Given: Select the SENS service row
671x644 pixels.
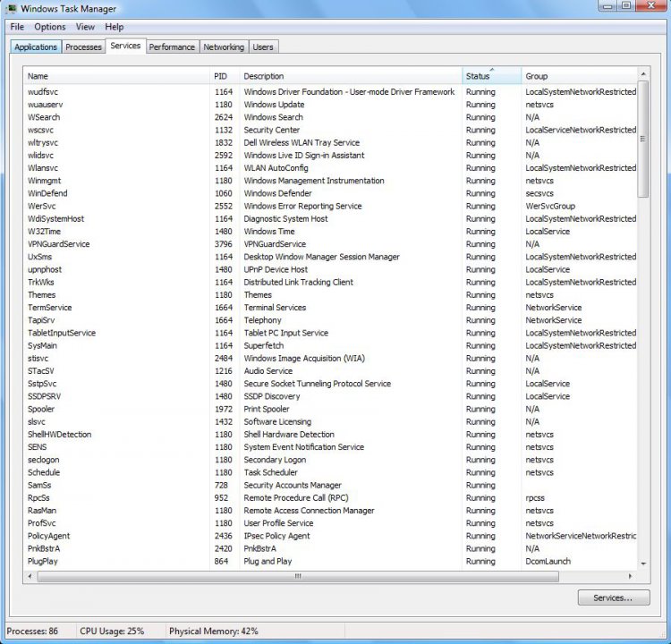Looking at the screenshot, I should click(x=330, y=447).
